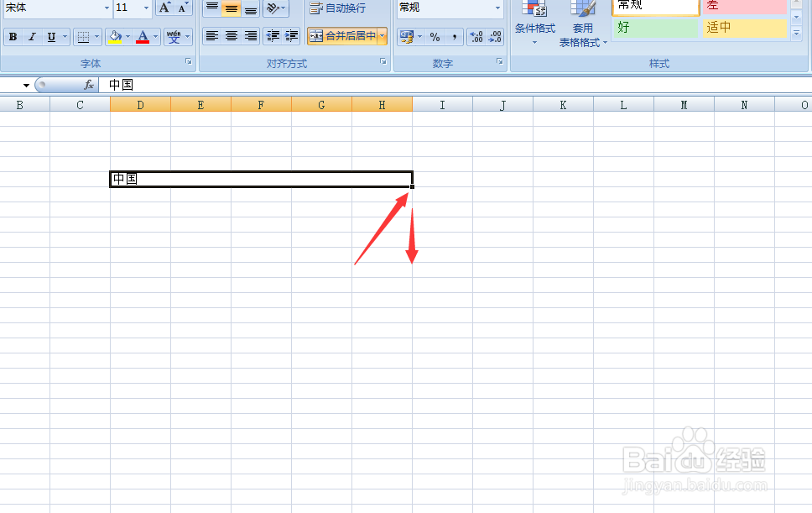Click 合并后居中 merge and center button
Viewport: 812px width, 513px height.
(x=343, y=36)
